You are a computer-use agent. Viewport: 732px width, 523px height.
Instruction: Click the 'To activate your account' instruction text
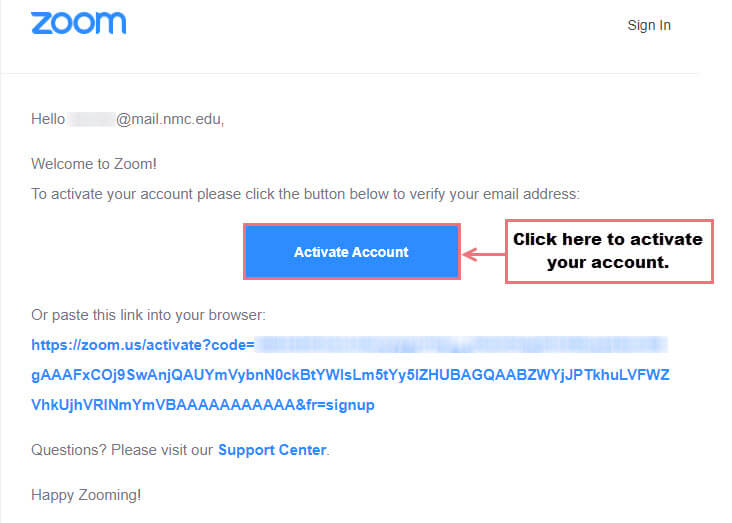pyautogui.click(x=305, y=194)
